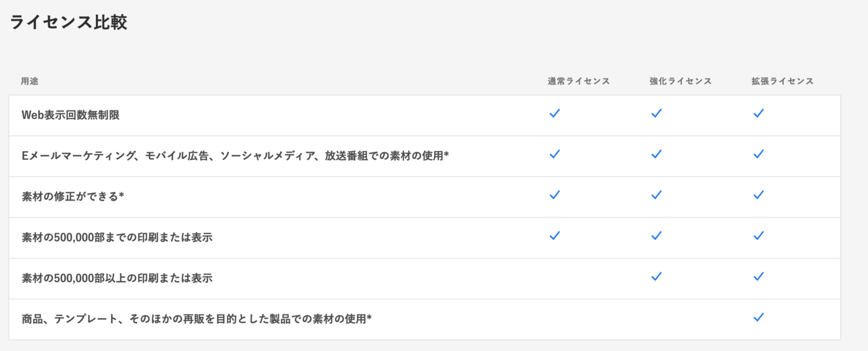Click the 強化ライセンス column header
The image size is (868, 351).
pyautogui.click(x=680, y=81)
